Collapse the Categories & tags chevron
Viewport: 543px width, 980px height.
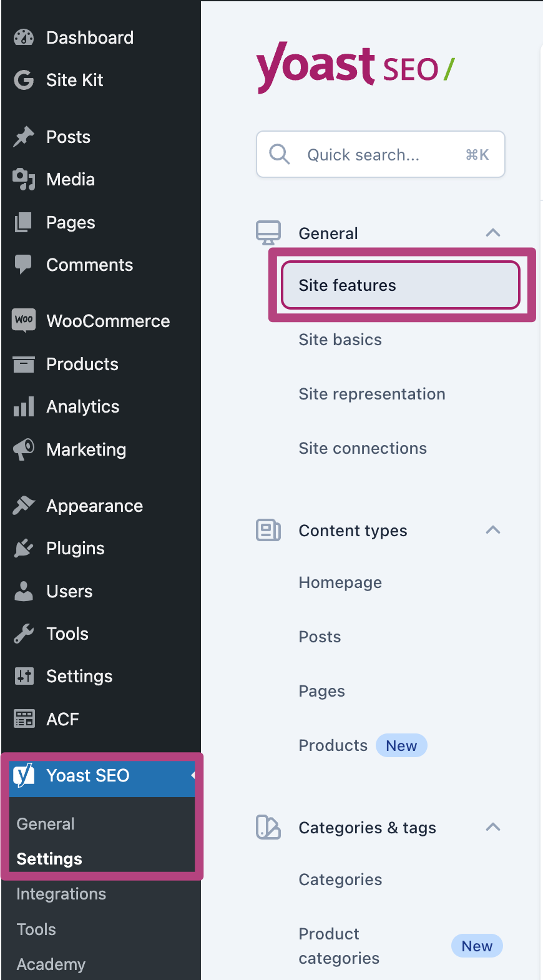(492, 827)
